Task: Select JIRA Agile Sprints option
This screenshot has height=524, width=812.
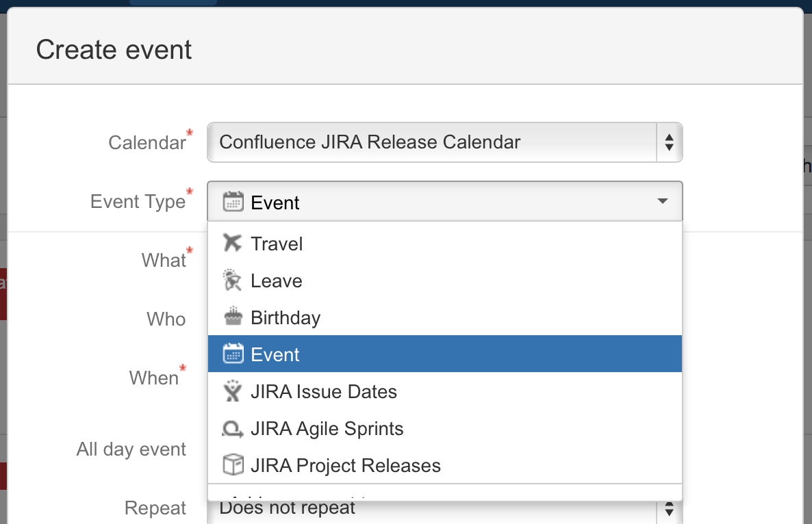Action: point(445,428)
